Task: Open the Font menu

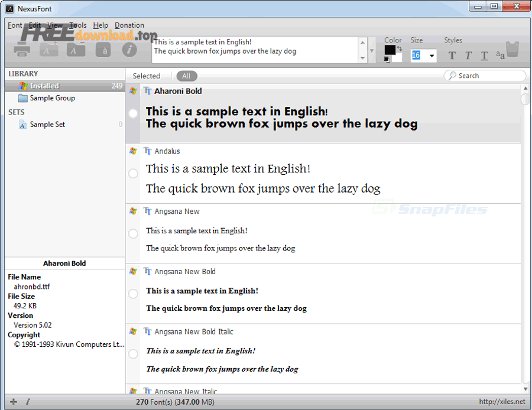Action: coord(15,25)
